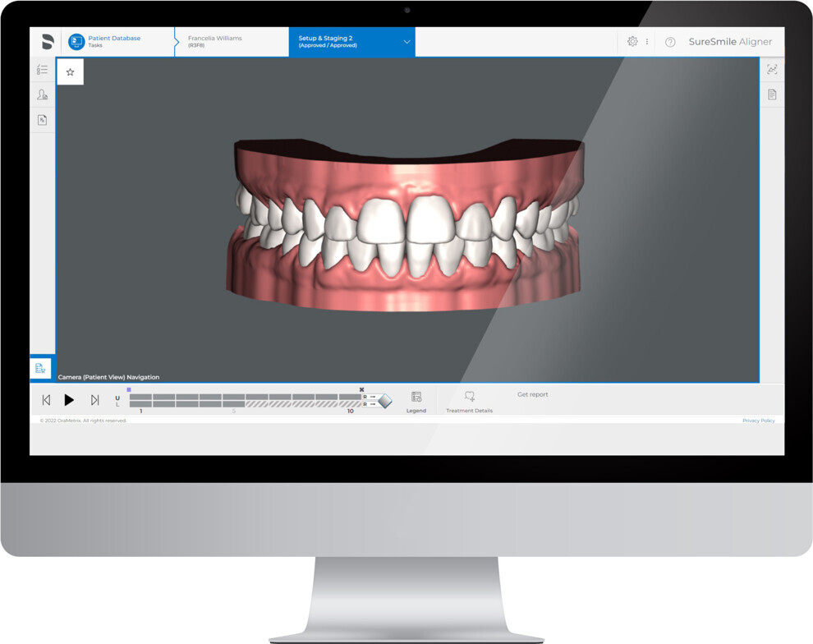
Task: Select the workflow list icon in left sidebar
Action: pos(43,70)
